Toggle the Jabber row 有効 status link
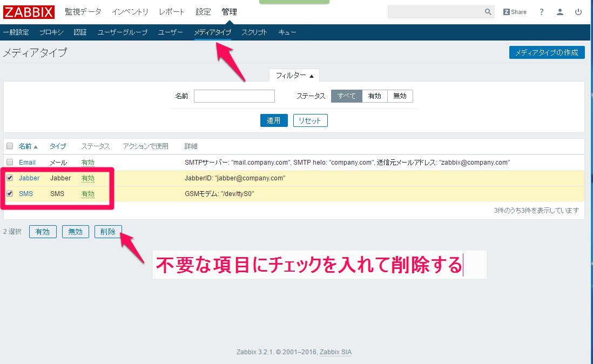Viewport: 593px width, 364px height. coord(87,178)
